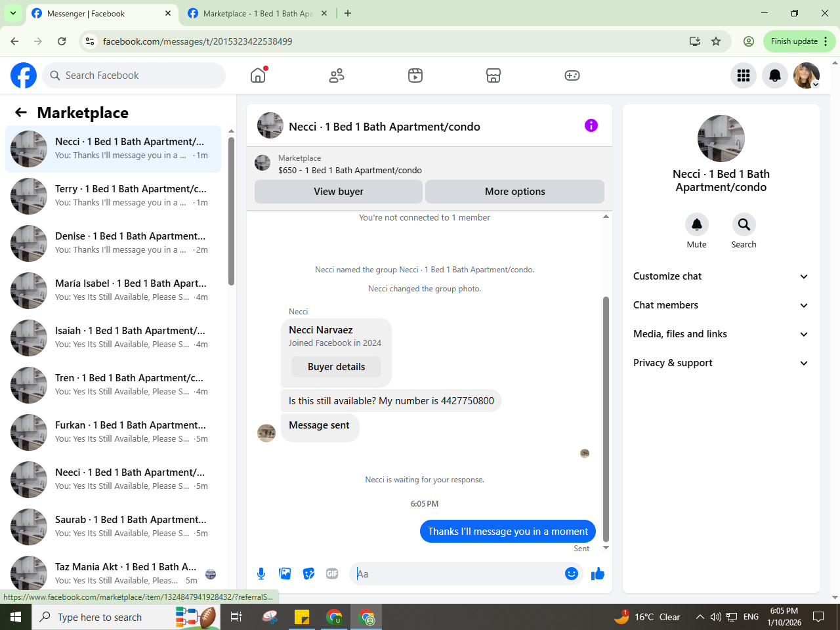Bookmark this page with the star icon
This screenshot has width=840, height=630.
click(x=716, y=41)
